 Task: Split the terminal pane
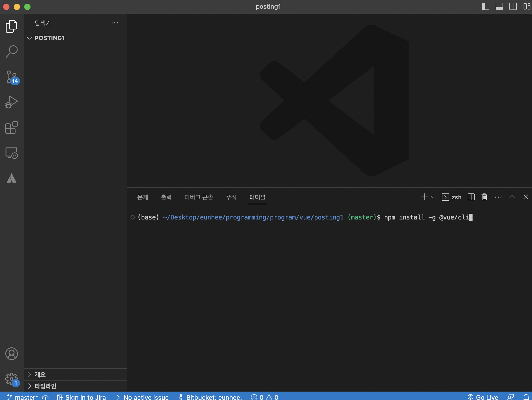[471, 197]
